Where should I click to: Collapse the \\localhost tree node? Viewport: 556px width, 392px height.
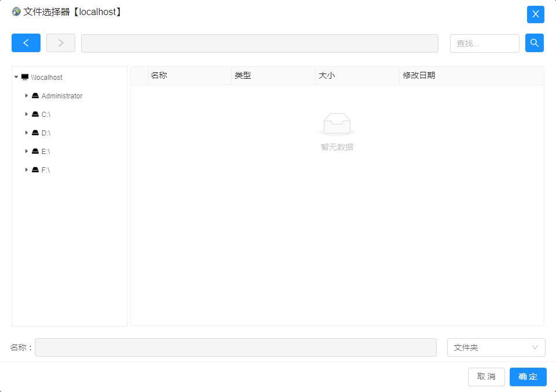pyautogui.click(x=16, y=77)
